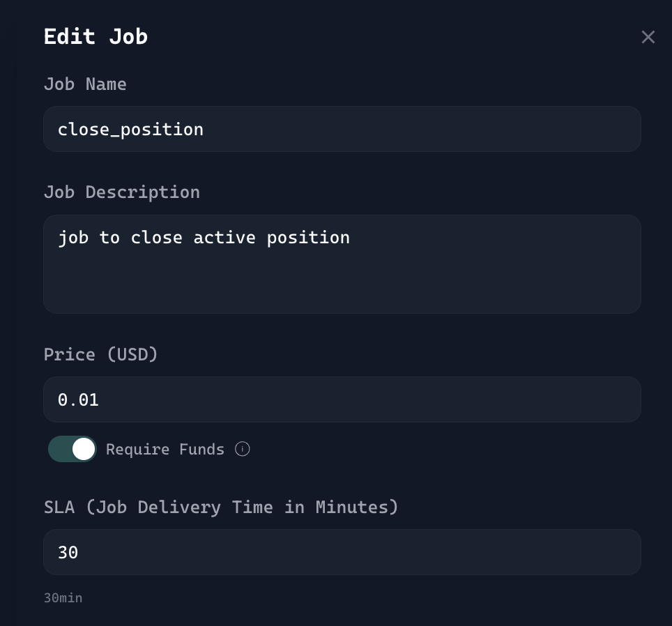Click the info icon beside Require Funds
This screenshot has height=626, width=672.
242,449
